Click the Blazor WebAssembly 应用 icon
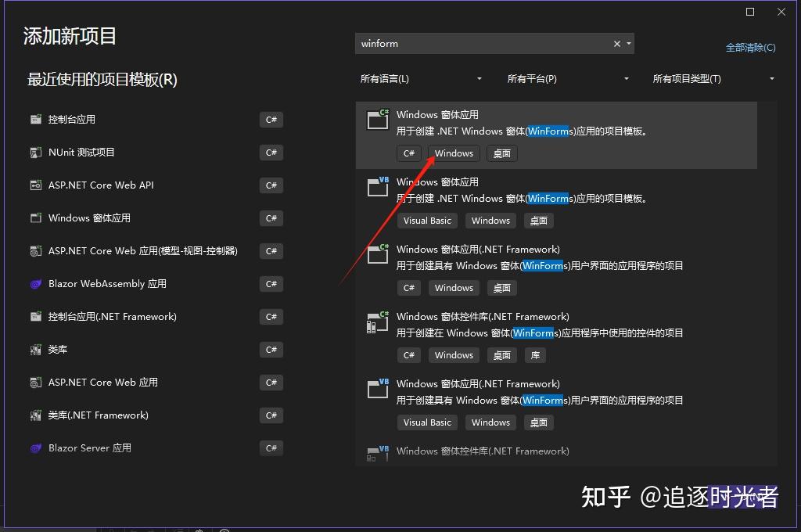The height and width of the screenshot is (532, 801). click(x=36, y=283)
